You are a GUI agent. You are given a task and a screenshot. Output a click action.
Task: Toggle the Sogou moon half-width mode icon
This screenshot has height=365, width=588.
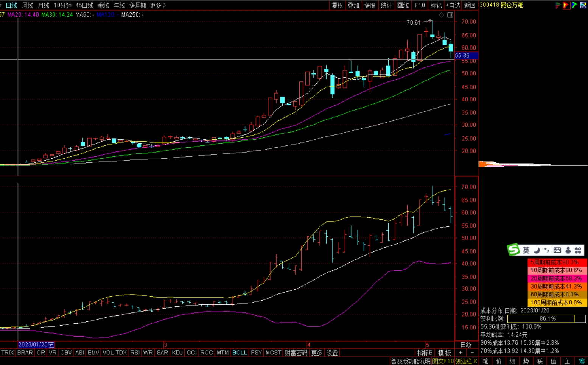[x=537, y=250]
